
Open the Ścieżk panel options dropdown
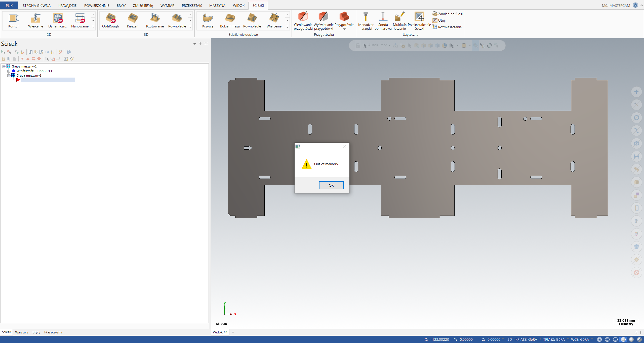[x=194, y=44]
